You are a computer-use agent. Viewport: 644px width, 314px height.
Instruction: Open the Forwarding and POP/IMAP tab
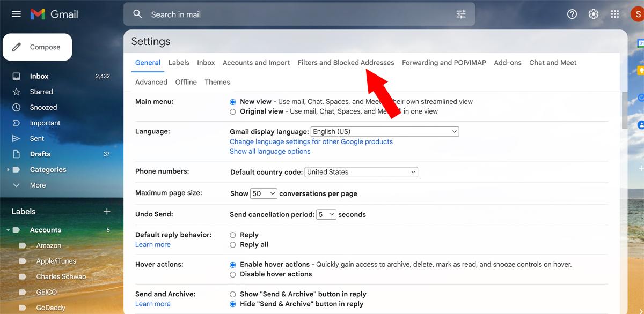(444, 63)
